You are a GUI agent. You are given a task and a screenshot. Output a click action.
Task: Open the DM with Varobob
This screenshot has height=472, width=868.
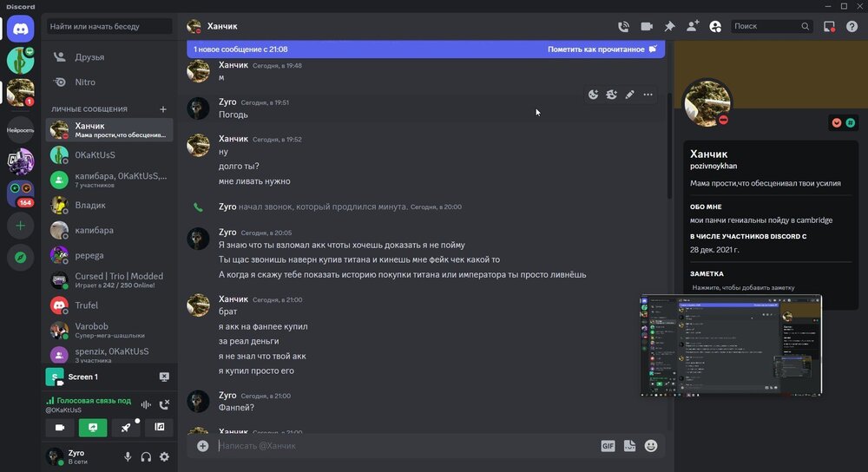click(109, 331)
